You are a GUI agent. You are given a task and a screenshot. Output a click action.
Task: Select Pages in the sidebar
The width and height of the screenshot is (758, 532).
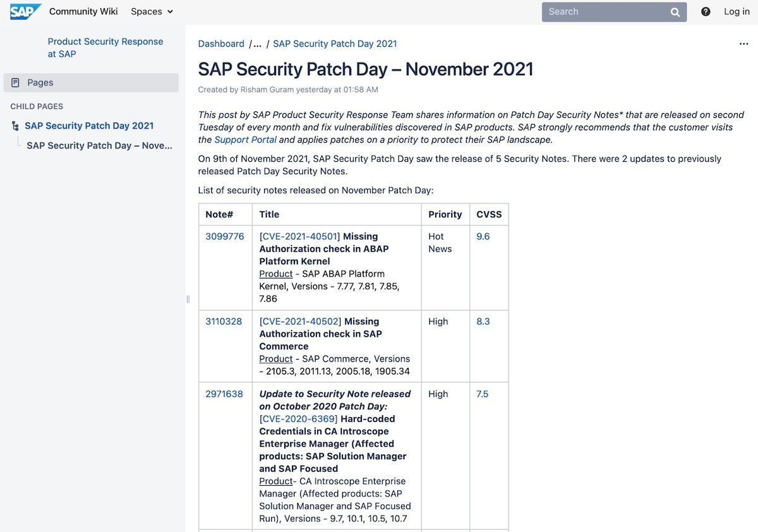click(x=92, y=83)
